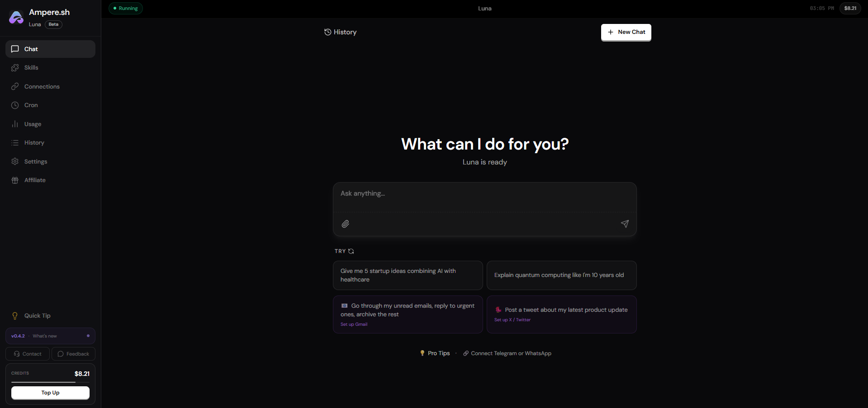Screen dimensions: 868x408
Task: View the Usage statistics icon
Action: coord(15,124)
